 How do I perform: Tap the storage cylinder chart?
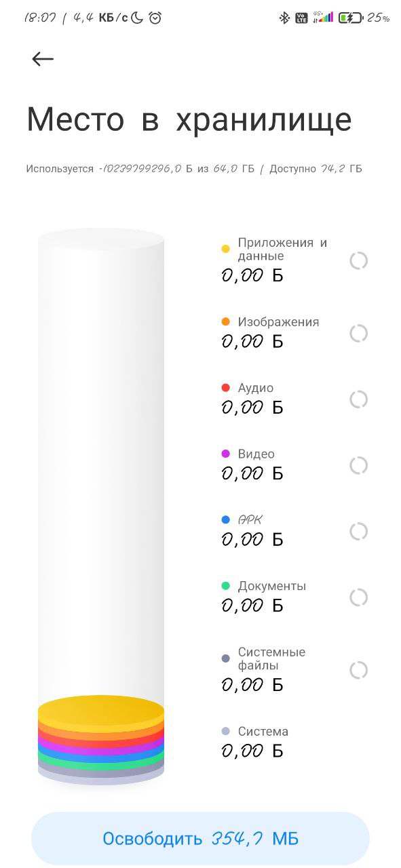[x=102, y=502]
